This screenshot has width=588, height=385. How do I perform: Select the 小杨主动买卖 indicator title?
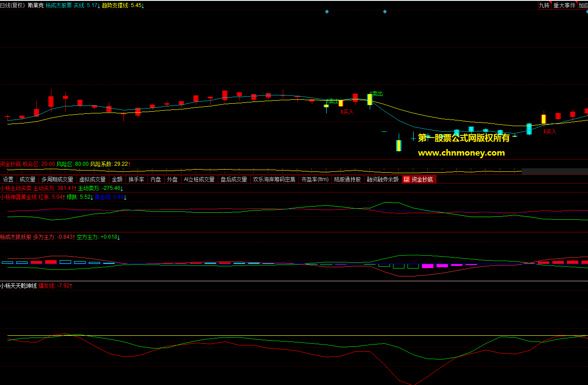(16, 188)
